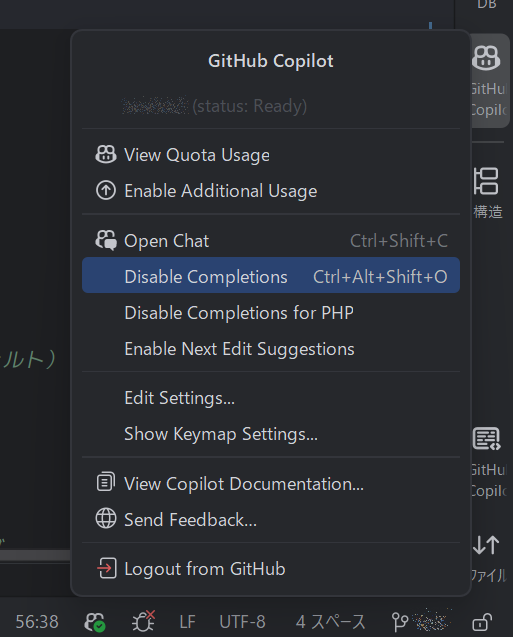Image resolution: width=513 pixels, height=637 pixels.
Task: Open the git branch widget in the status bar
Action: [x=421, y=622]
